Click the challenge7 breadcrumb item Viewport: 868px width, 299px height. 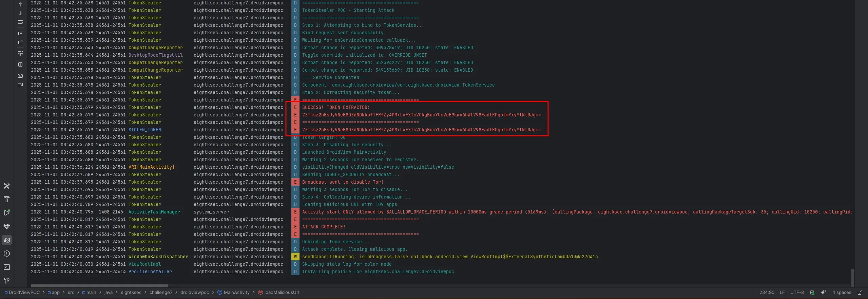(x=161, y=293)
